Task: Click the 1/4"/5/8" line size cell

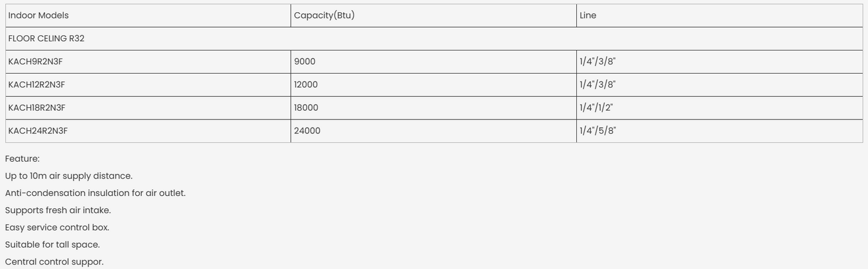Action: coord(598,131)
